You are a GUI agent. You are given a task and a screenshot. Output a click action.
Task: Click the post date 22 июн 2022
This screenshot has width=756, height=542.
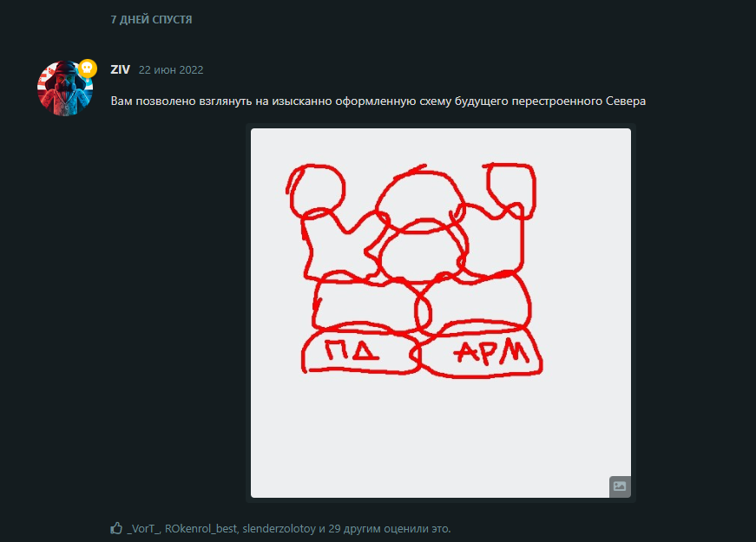tap(171, 70)
